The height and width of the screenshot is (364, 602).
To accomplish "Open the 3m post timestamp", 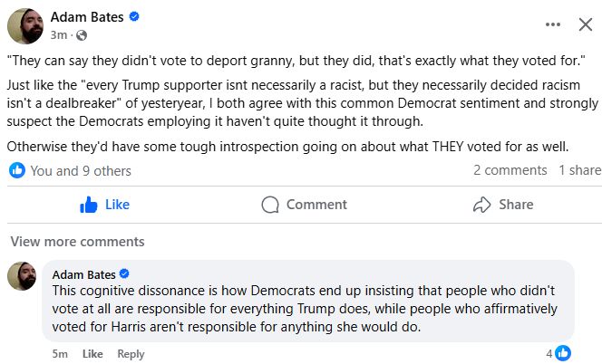I will point(60,35).
